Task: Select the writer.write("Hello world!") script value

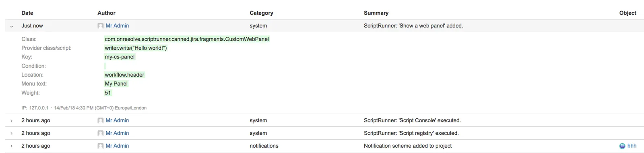Action: coord(136,48)
